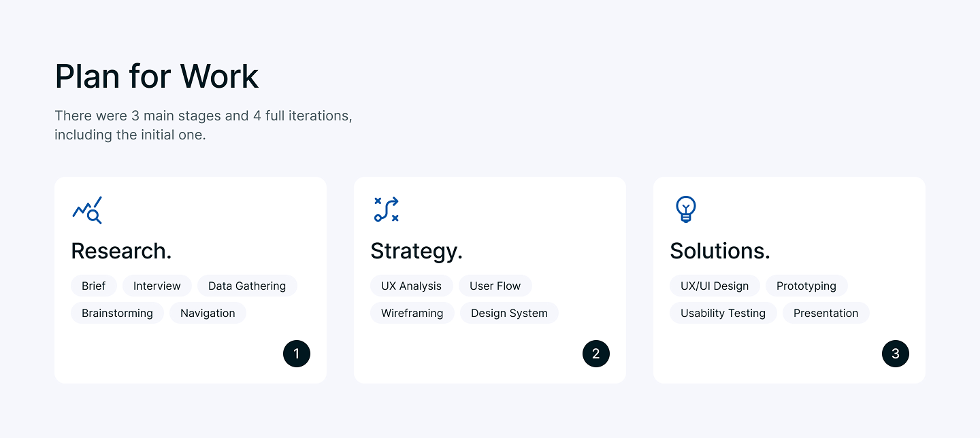The image size is (980, 438).
Task: Click the number 3 step badge
Action: (x=896, y=354)
